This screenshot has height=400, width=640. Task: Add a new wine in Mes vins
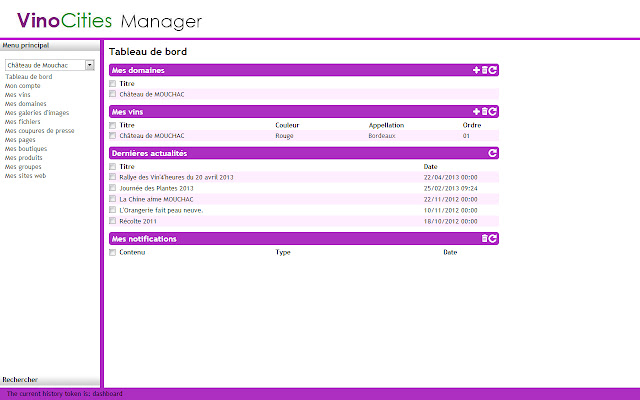click(x=476, y=111)
